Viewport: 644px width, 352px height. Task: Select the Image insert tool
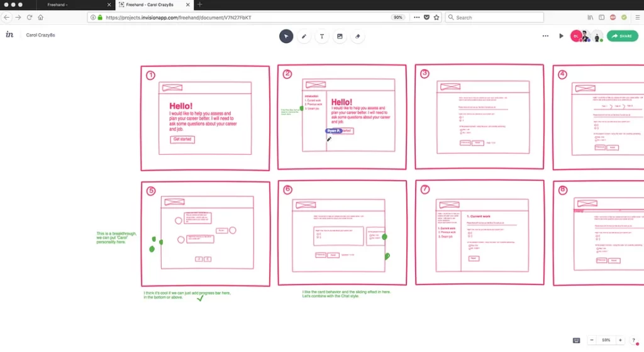pyautogui.click(x=340, y=36)
